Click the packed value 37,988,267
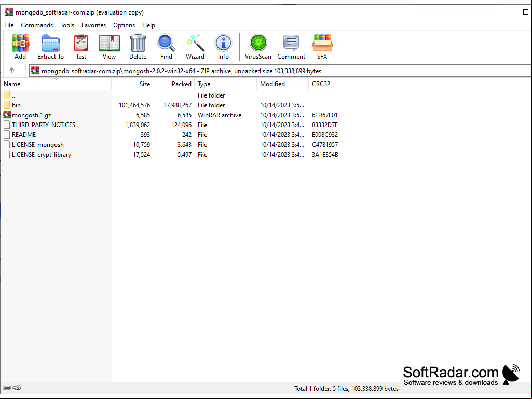This screenshot has height=399, width=532. (x=178, y=105)
